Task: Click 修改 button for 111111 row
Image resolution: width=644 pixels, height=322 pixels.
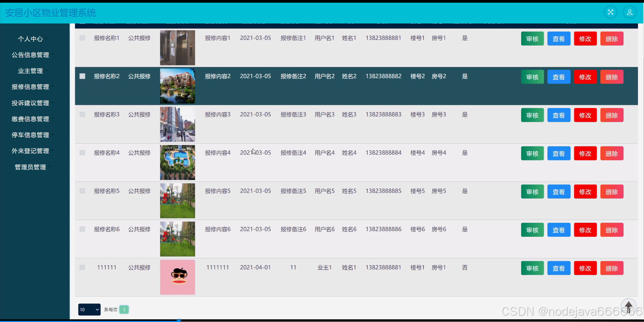Action: point(585,268)
